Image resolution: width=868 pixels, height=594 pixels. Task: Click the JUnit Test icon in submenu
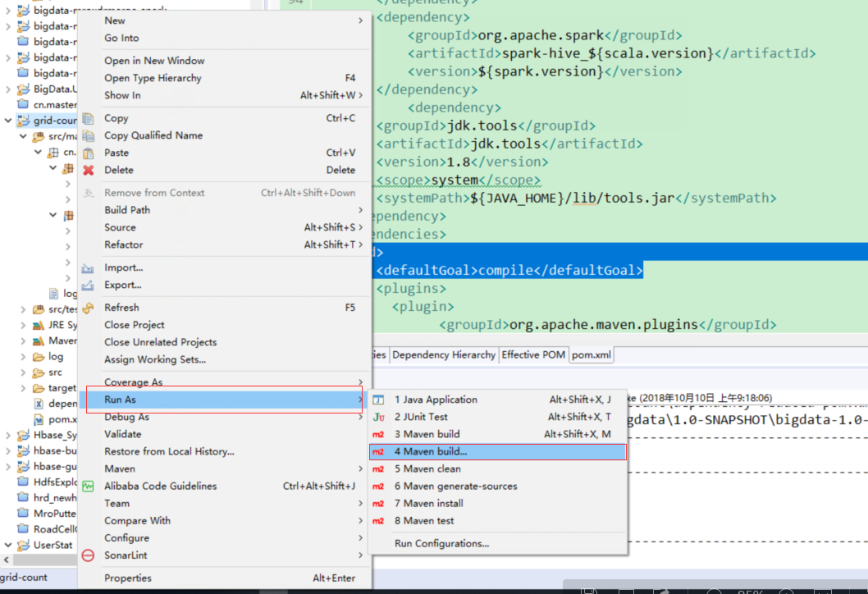(377, 417)
